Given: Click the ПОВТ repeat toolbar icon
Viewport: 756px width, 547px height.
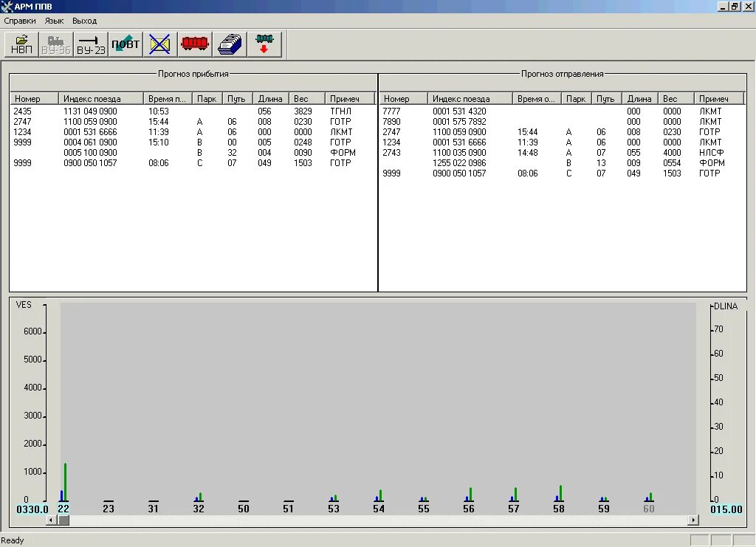Looking at the screenshot, I should pos(126,44).
